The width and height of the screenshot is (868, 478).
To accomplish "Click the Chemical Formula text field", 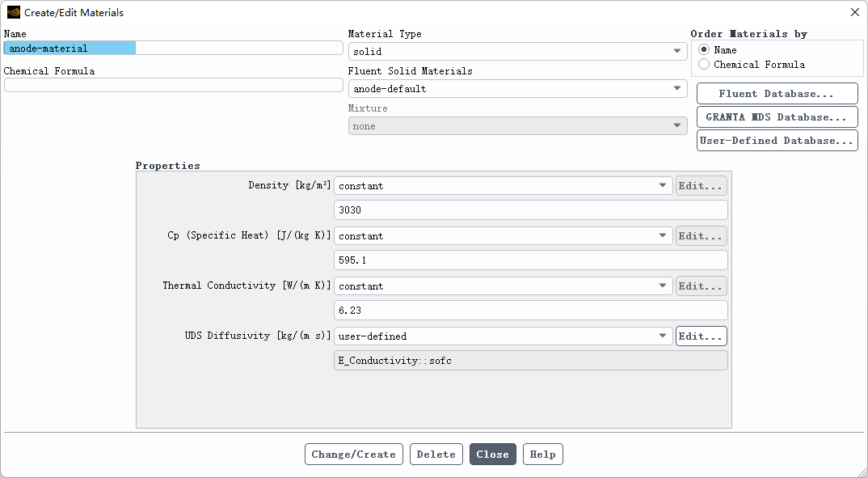I will pos(173,86).
